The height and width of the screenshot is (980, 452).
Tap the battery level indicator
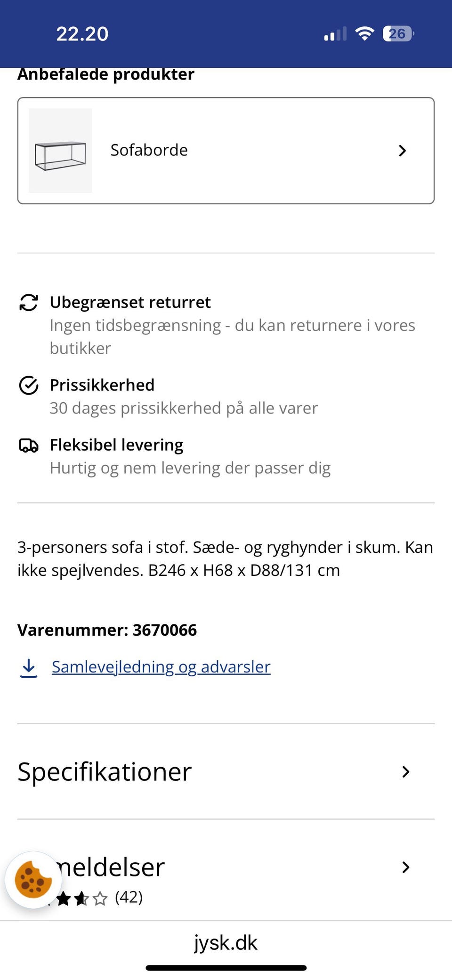398,33
